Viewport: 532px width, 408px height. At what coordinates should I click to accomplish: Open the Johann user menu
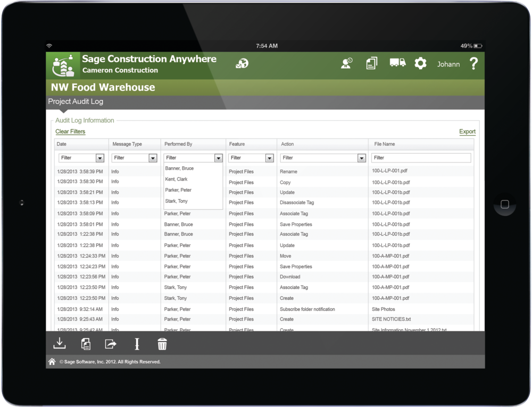448,64
